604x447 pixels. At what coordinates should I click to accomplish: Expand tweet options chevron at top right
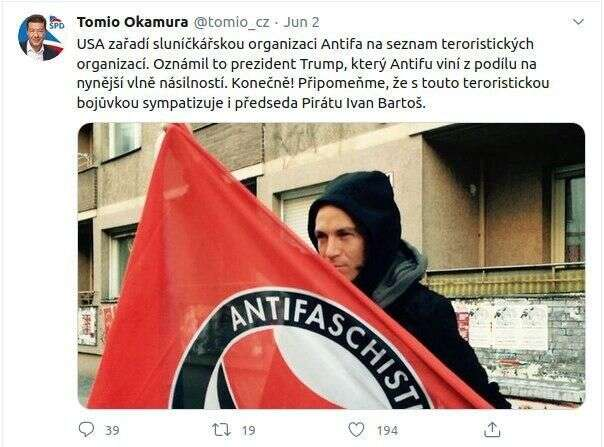[578, 22]
